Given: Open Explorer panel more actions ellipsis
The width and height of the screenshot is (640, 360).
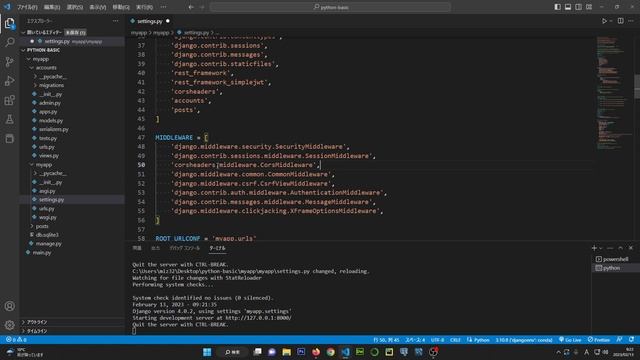Looking at the screenshot, I should 116,21.
